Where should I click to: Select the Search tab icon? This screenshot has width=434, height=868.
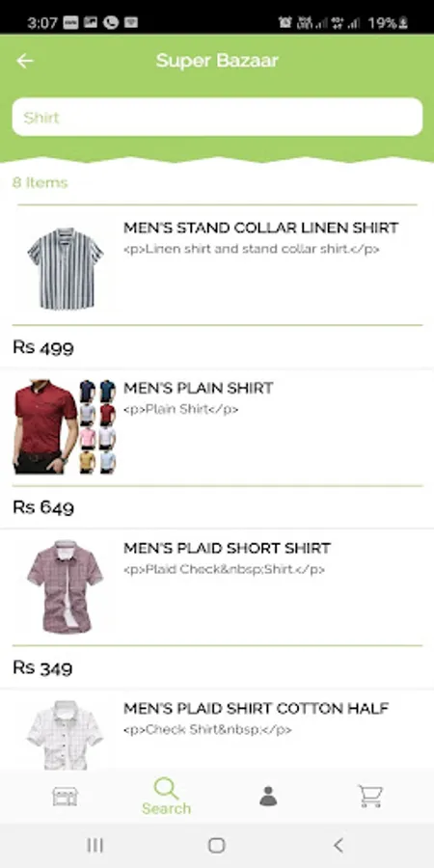(x=166, y=788)
